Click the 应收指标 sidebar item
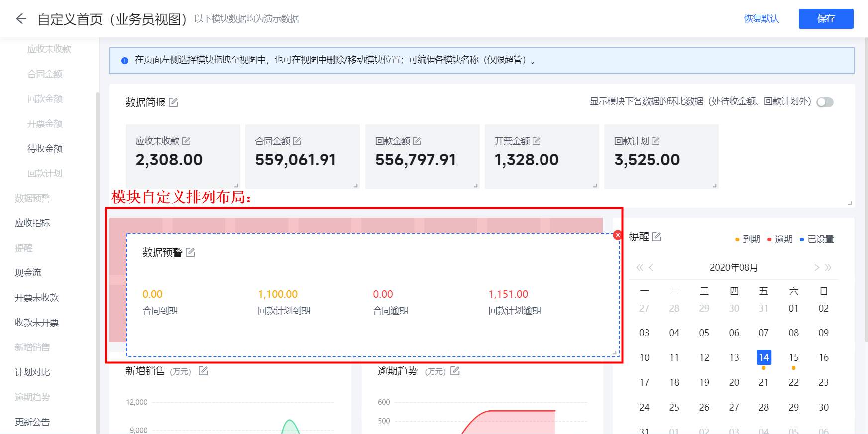 (33, 223)
